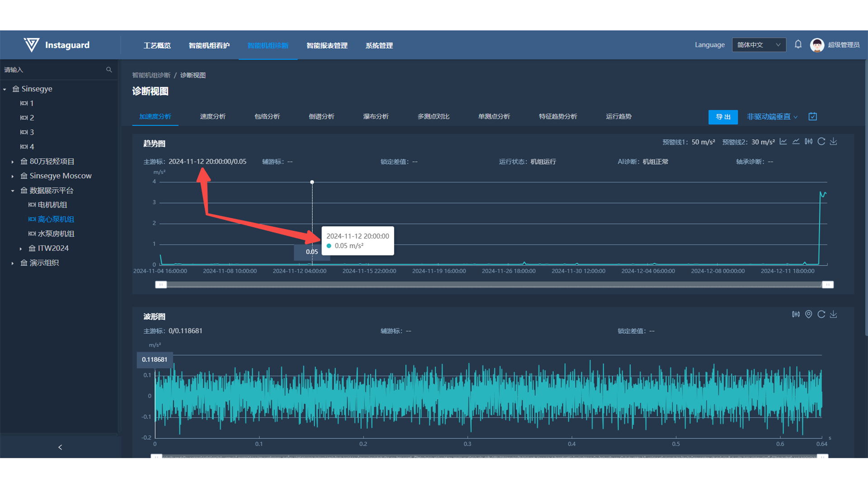Image resolution: width=868 pixels, height=488 pixels.
Task: Click the underlined trend-line icon in 趋势图 toolbar
Action: click(796, 141)
